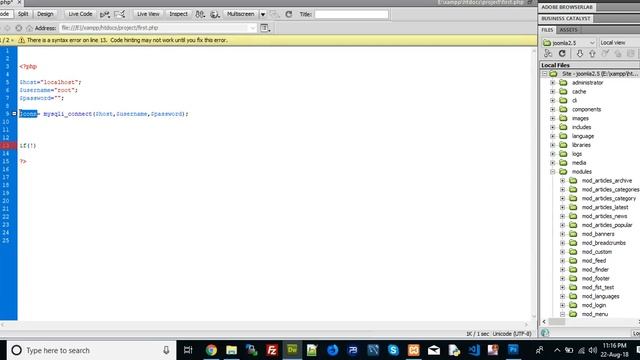The image size is (640, 360).
Task: Select the language folder
Action: point(583,136)
